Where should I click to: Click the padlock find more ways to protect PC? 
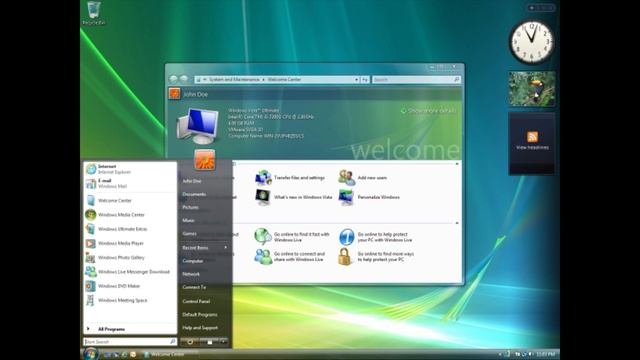point(345,256)
